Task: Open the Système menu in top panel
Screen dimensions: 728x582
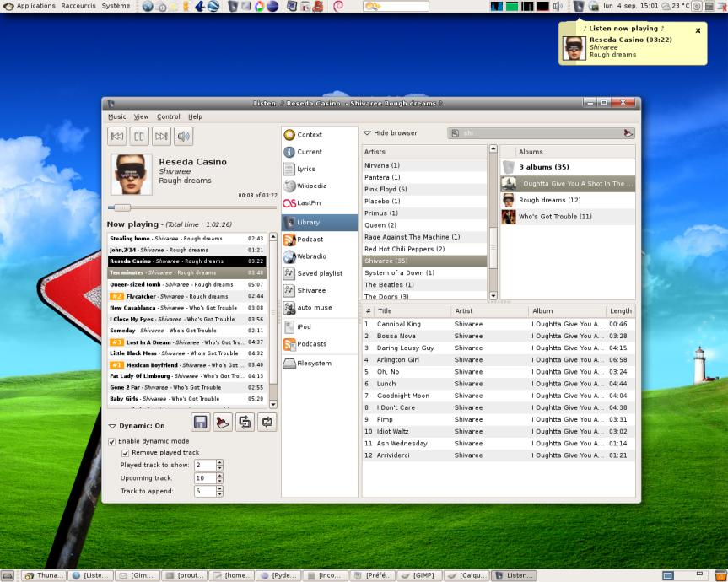Action: pos(116,6)
